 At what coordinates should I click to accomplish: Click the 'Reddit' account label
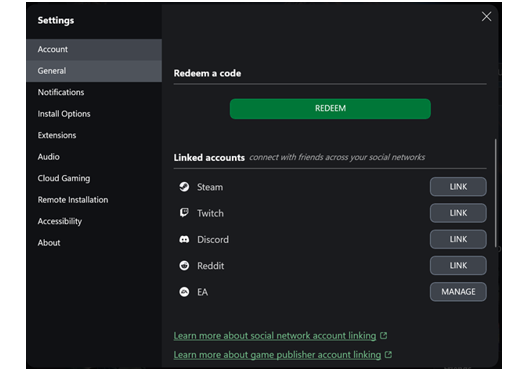click(211, 266)
